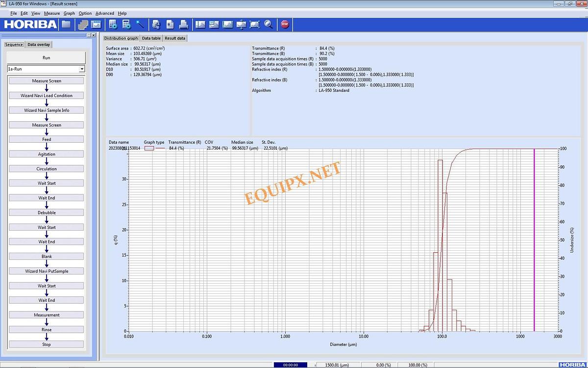Switch to the Data overlay tab
This screenshot has width=588, height=368.
click(x=38, y=44)
